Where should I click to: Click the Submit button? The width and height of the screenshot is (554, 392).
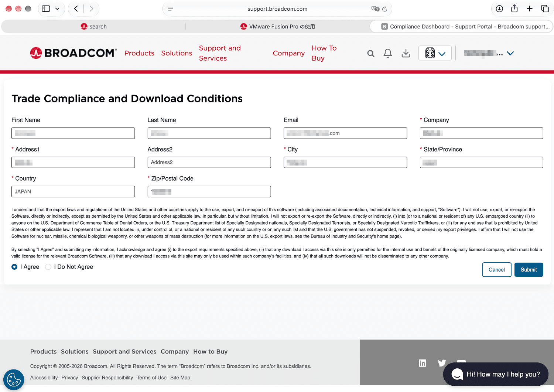click(x=529, y=270)
